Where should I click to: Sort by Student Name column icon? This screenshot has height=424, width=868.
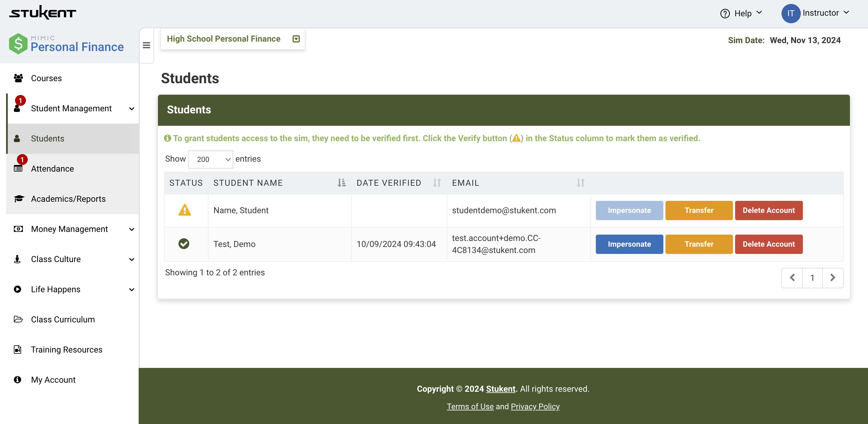(x=341, y=183)
